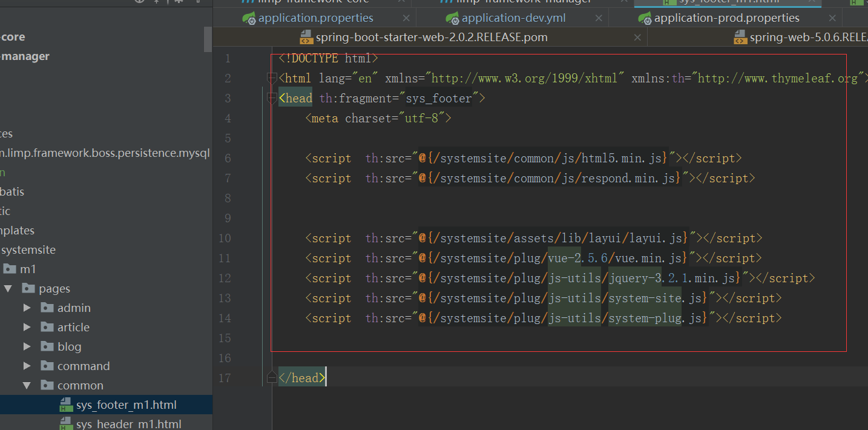Select the command folder label
Viewport: 868px width, 430px height.
(x=84, y=366)
